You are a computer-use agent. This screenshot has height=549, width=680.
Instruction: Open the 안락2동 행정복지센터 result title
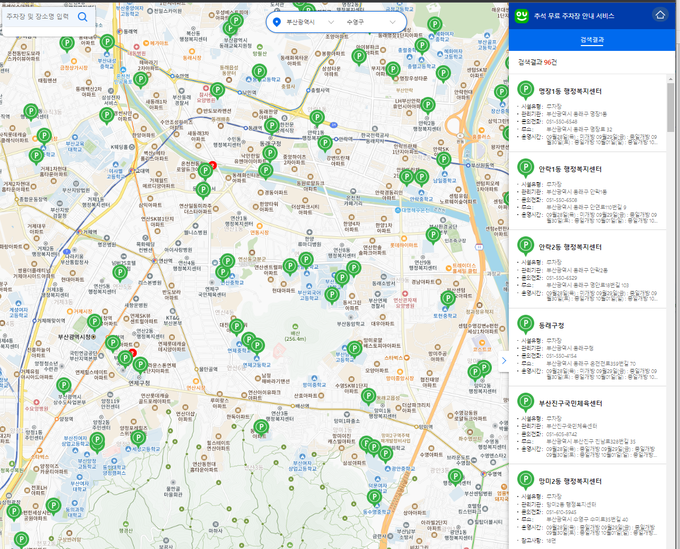tap(570, 247)
